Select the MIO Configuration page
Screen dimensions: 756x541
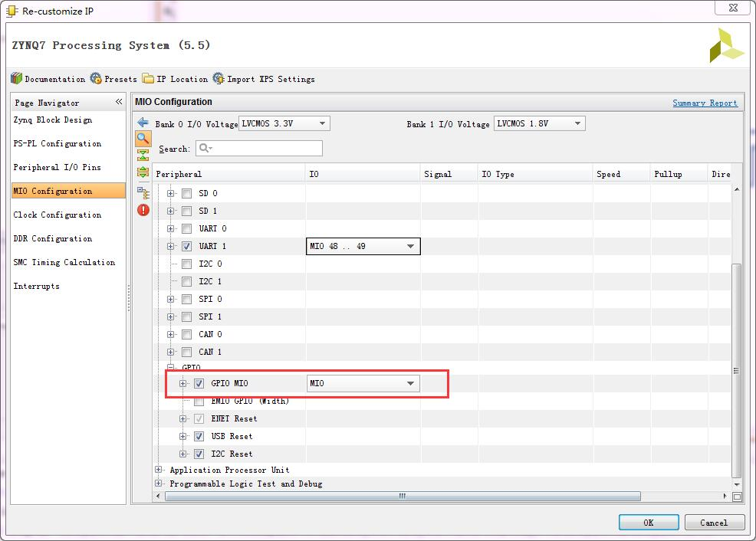(68, 191)
